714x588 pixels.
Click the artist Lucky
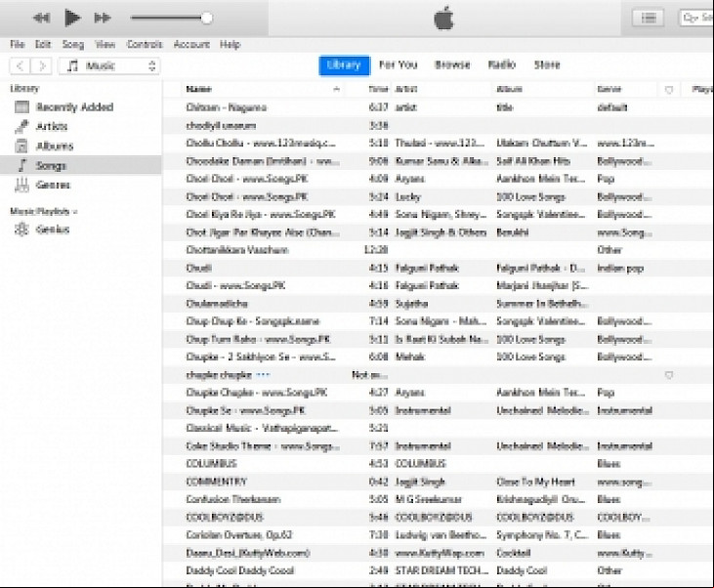coord(407,196)
